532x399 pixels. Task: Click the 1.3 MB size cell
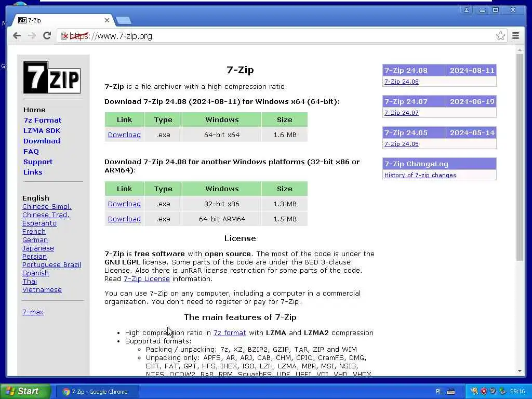point(285,204)
